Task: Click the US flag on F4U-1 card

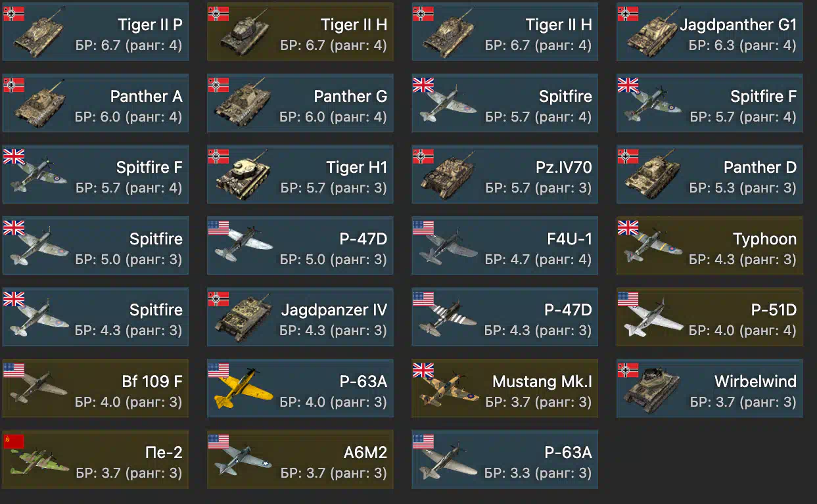Action: pyautogui.click(x=423, y=227)
